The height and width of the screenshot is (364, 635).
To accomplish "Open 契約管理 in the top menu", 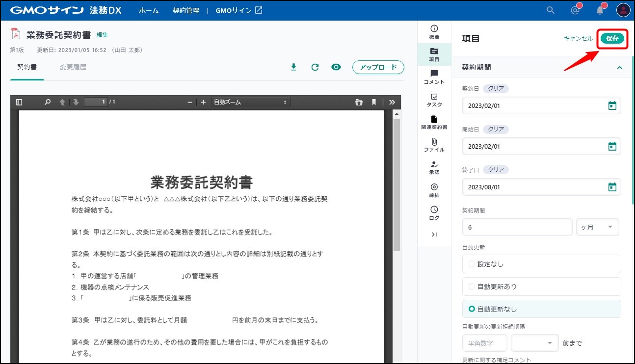I will [186, 10].
